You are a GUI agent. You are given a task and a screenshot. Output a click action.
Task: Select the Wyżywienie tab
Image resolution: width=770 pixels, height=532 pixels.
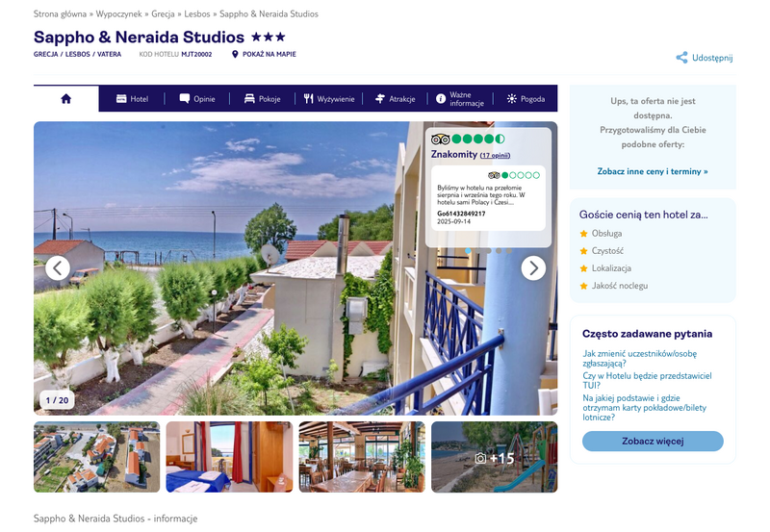[329, 99]
